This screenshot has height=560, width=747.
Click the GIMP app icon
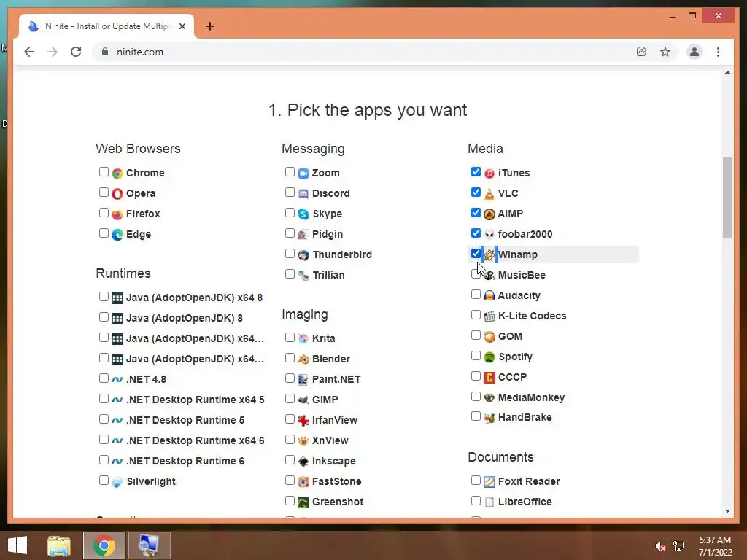coord(303,400)
